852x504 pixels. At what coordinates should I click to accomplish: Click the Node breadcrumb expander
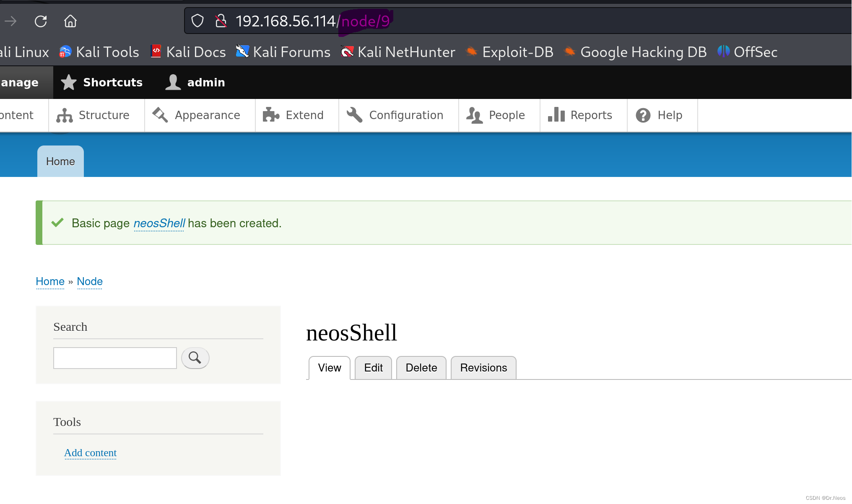point(90,281)
